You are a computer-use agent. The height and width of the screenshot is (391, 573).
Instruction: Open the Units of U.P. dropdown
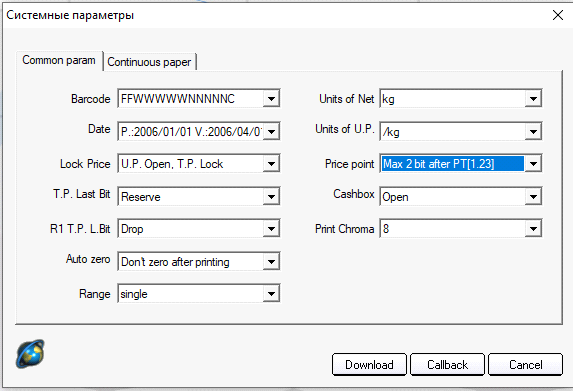coord(533,131)
